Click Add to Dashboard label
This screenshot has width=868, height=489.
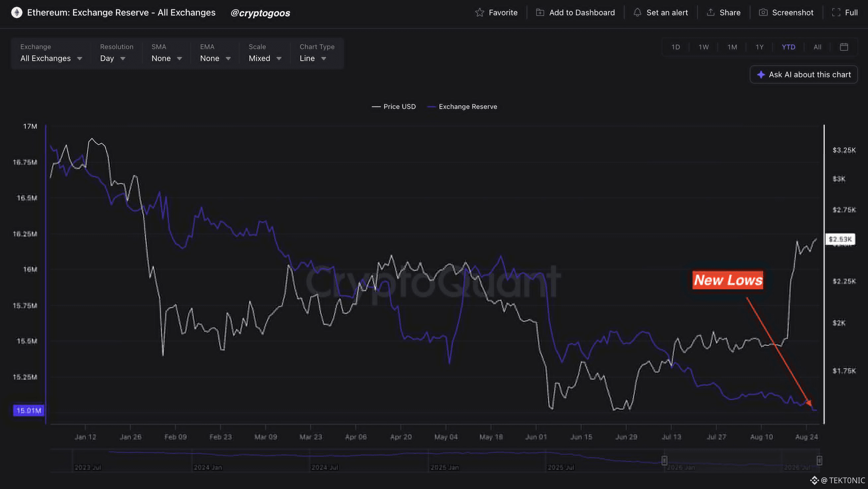(582, 13)
